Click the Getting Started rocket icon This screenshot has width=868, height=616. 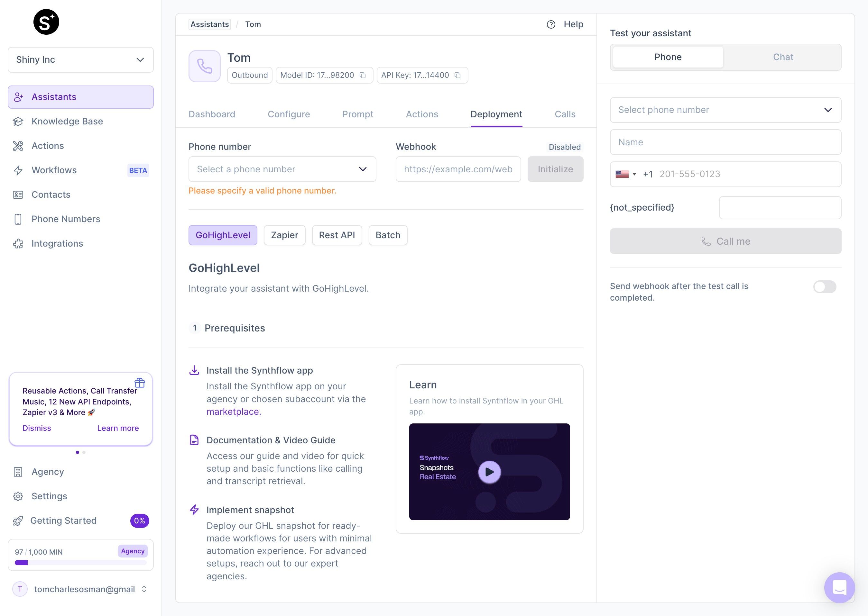tap(18, 521)
